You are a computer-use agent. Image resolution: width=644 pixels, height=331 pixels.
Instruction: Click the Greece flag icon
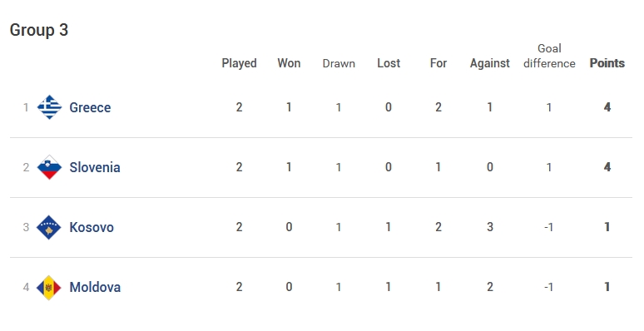[49, 107]
